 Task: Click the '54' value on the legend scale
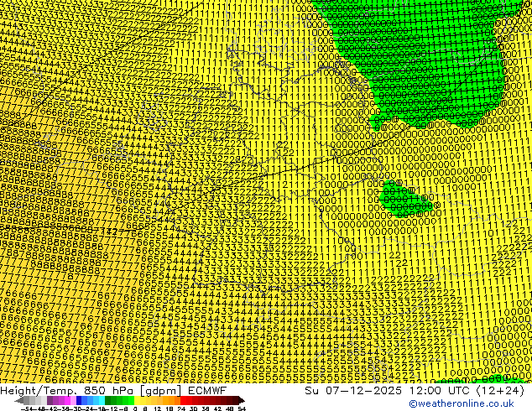(241, 408)
